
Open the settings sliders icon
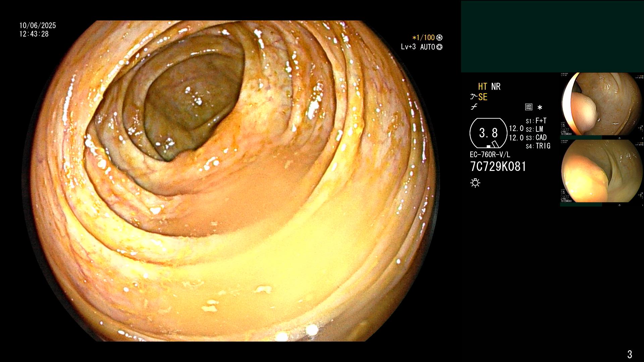tap(529, 107)
